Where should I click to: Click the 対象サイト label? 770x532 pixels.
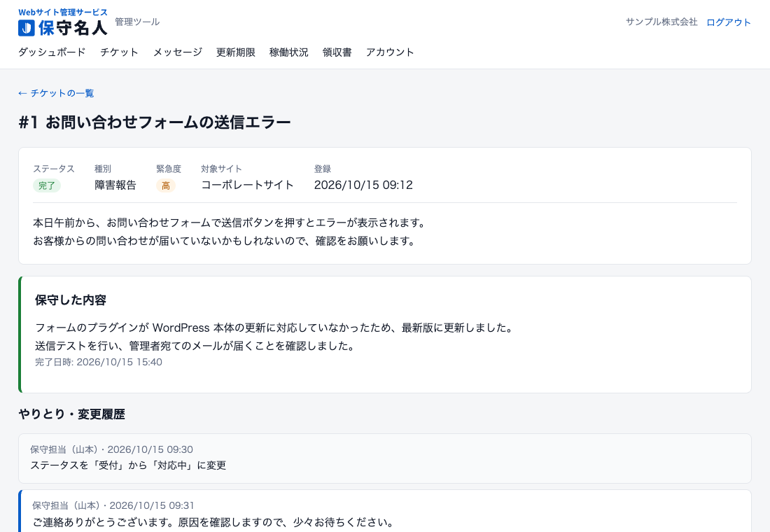pyautogui.click(x=221, y=169)
